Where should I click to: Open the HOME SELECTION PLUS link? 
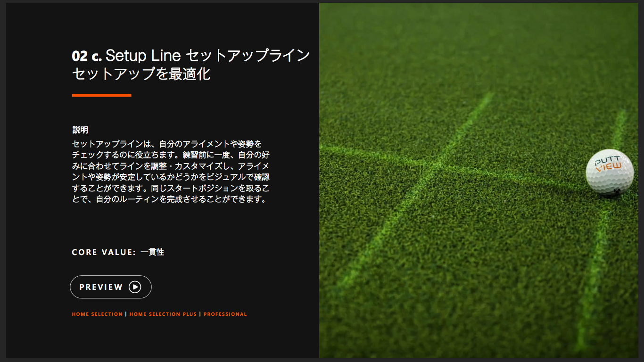pyautogui.click(x=163, y=314)
